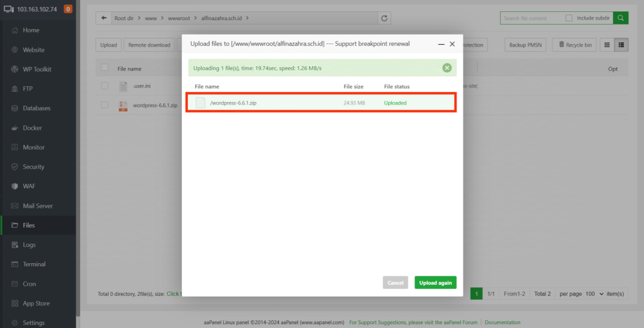Click the green search magnifier button
644x328 pixels.
point(620,18)
